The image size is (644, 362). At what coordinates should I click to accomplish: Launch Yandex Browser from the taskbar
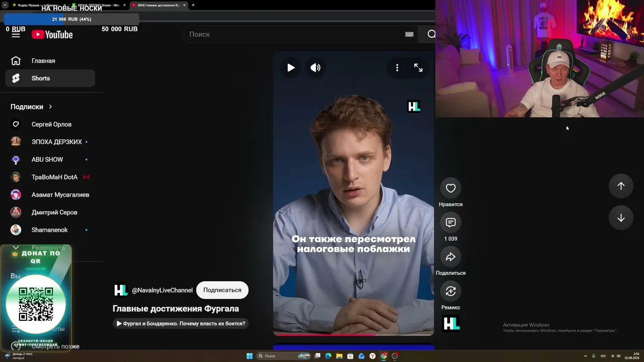[372, 356]
